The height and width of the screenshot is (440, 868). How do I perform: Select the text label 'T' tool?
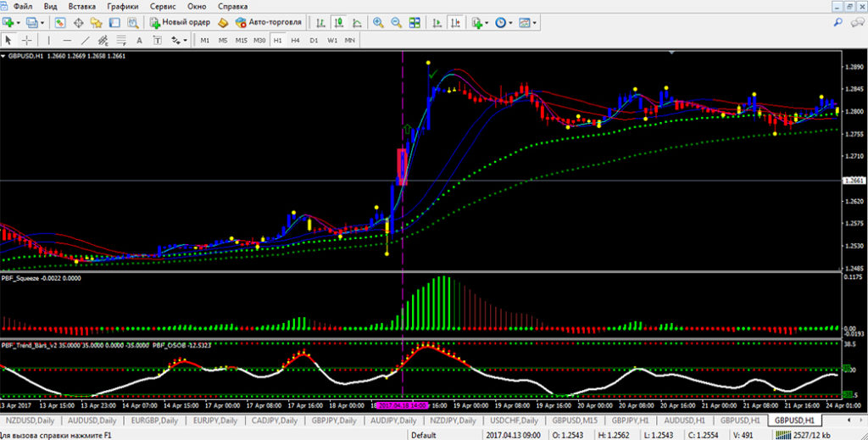point(157,41)
